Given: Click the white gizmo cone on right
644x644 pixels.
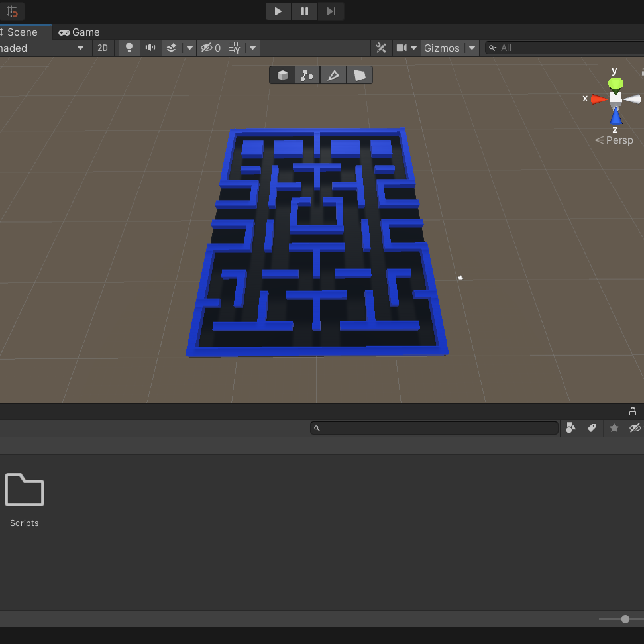Looking at the screenshot, I should (633, 99).
